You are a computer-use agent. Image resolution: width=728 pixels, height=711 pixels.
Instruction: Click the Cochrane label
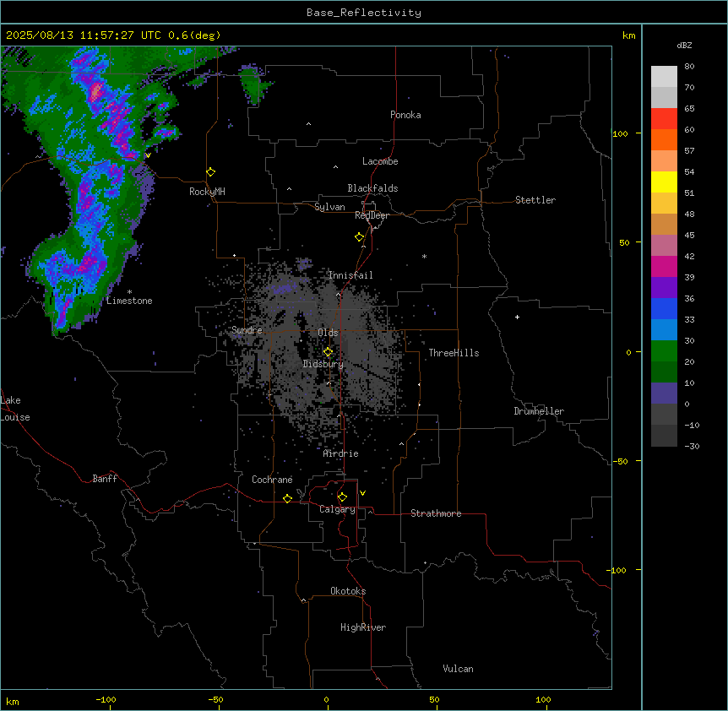coord(272,480)
